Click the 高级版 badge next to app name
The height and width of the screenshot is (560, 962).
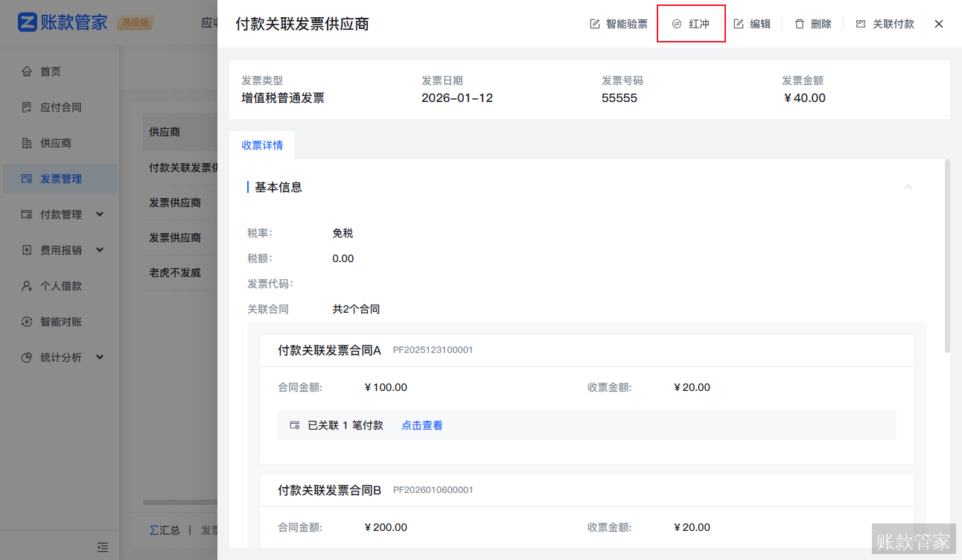(136, 22)
